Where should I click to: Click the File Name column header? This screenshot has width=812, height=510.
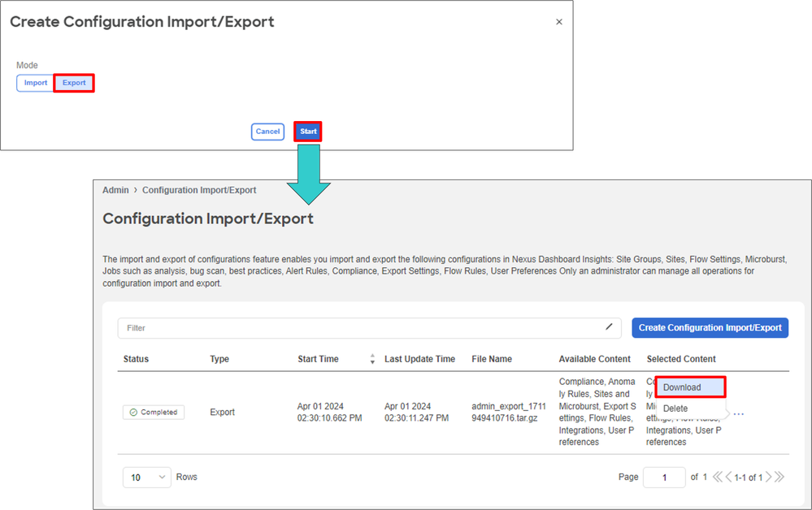(x=492, y=359)
